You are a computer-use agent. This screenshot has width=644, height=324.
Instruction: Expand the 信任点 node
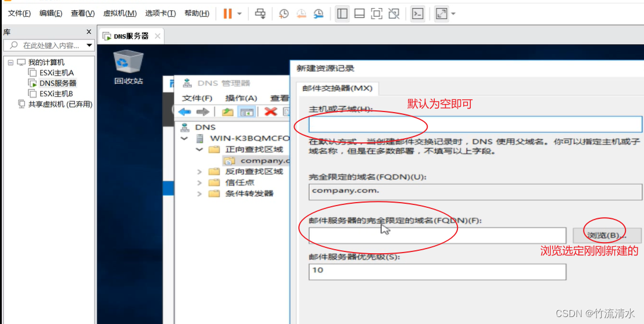(x=199, y=182)
